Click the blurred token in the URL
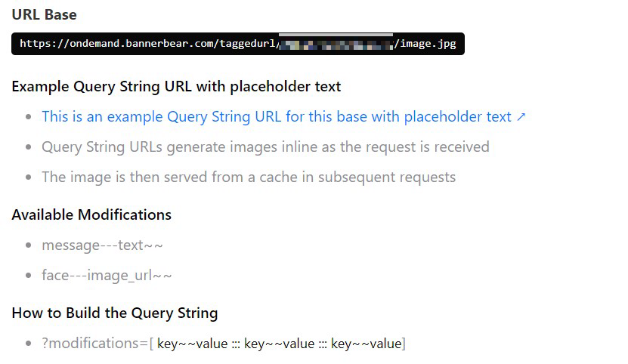 click(336, 44)
